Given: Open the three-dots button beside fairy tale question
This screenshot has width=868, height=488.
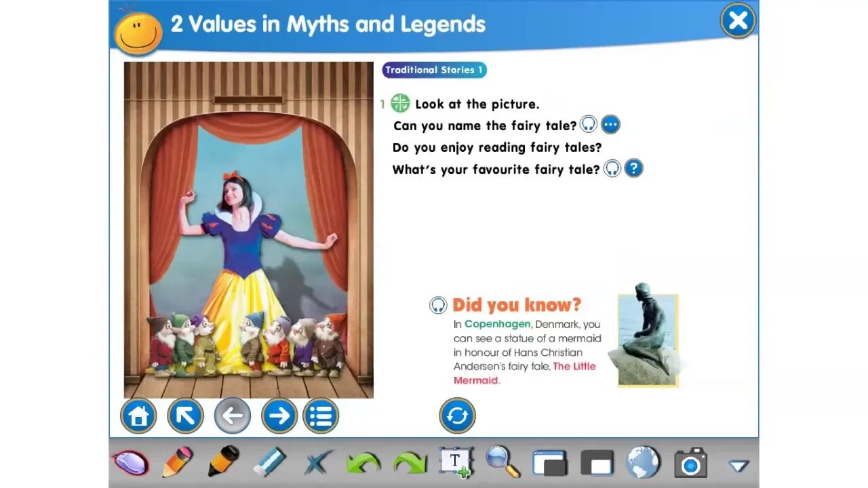Looking at the screenshot, I should (610, 125).
